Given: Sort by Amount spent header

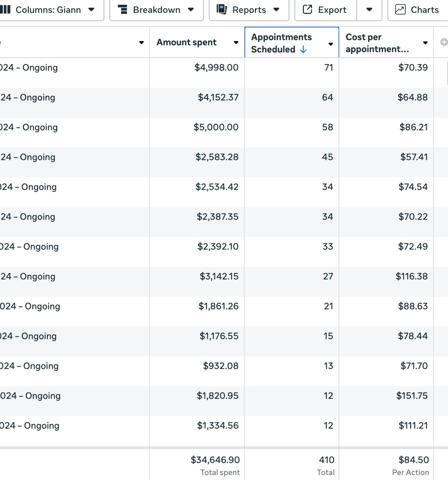Looking at the screenshot, I should (x=186, y=42).
